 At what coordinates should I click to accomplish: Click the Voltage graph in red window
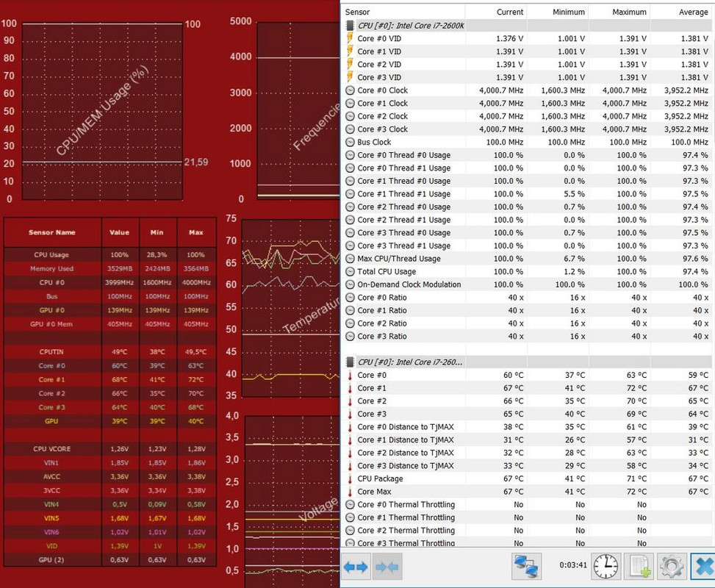click(x=292, y=502)
